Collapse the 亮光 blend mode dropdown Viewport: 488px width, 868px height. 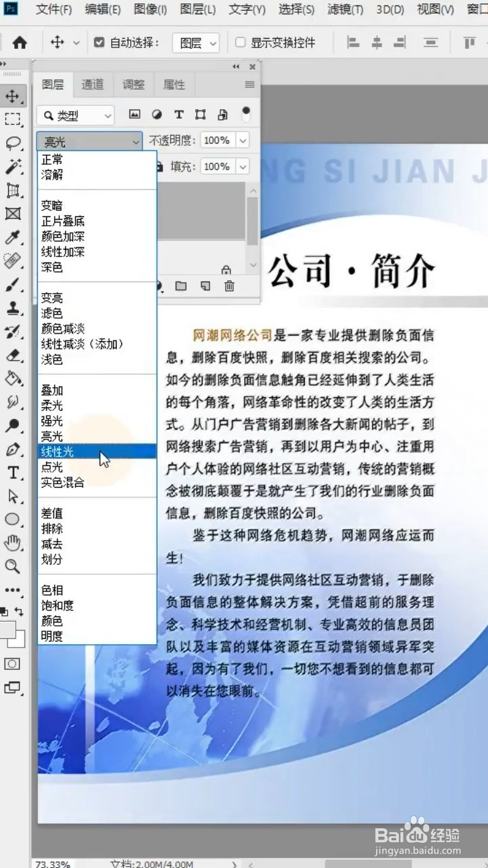[89, 141]
